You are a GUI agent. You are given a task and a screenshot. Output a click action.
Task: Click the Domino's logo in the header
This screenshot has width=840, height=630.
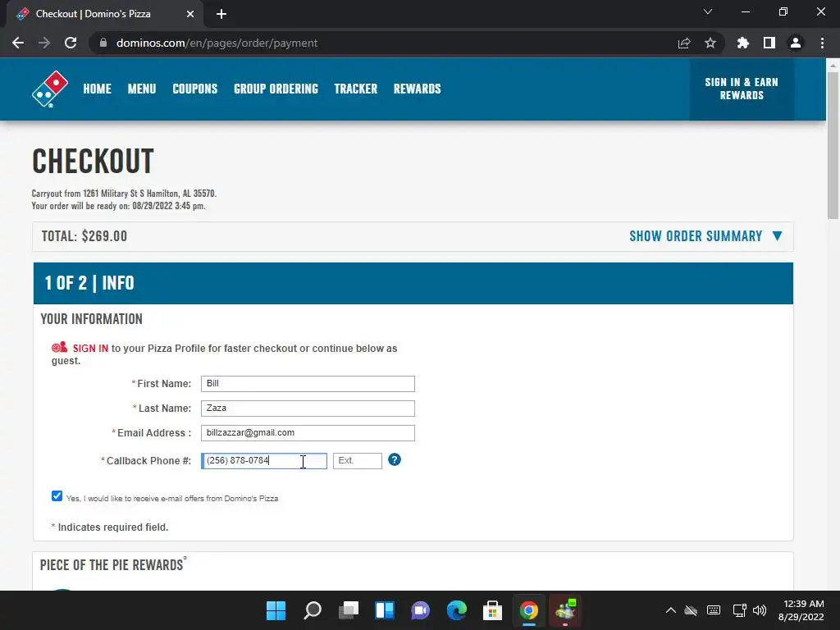tap(50, 89)
